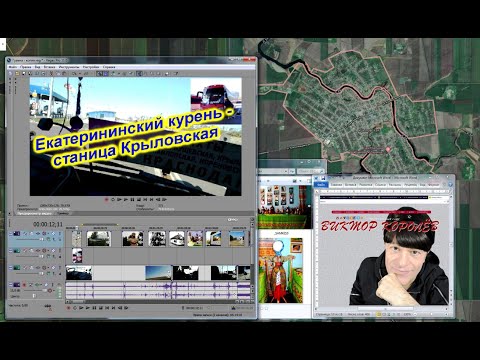This screenshot has width=480, height=360.
Task: Click Go to End in bottom timeline transport
Action: 113,308
